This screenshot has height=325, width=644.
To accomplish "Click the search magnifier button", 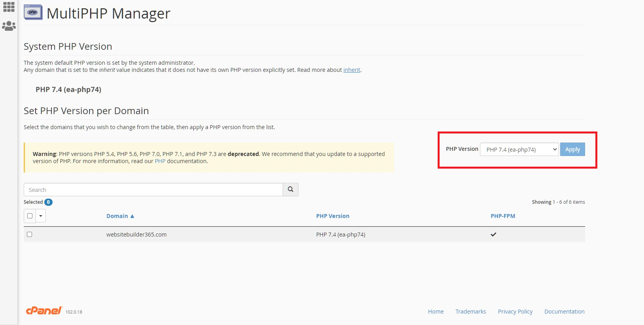I will pyautogui.click(x=291, y=190).
